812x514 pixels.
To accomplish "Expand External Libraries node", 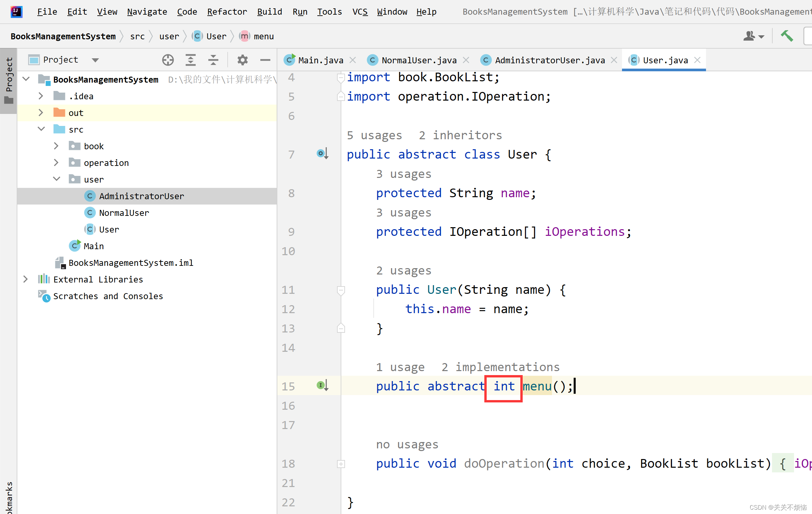I will point(26,279).
